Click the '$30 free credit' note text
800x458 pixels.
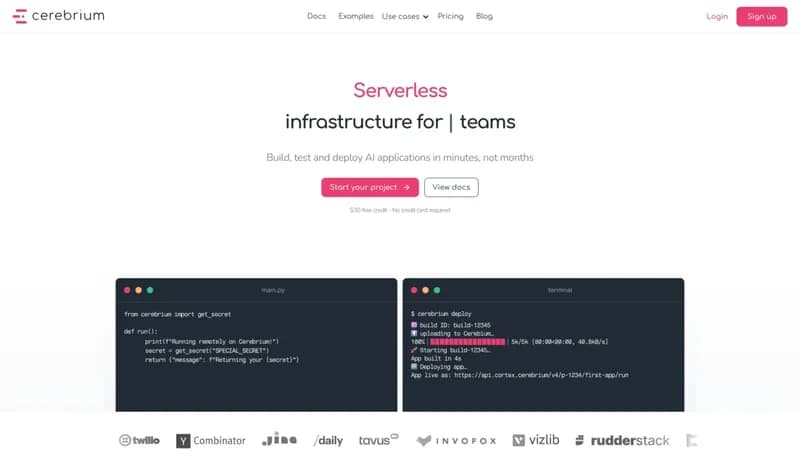tap(400, 210)
